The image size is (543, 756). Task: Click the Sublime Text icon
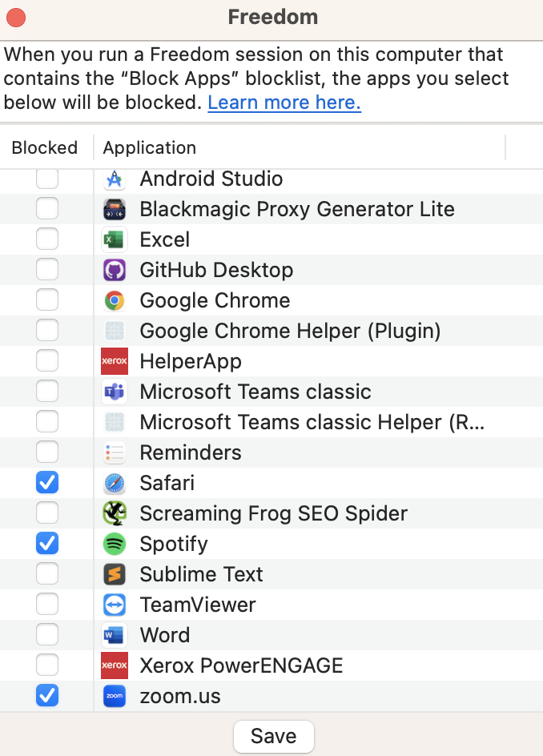115,574
